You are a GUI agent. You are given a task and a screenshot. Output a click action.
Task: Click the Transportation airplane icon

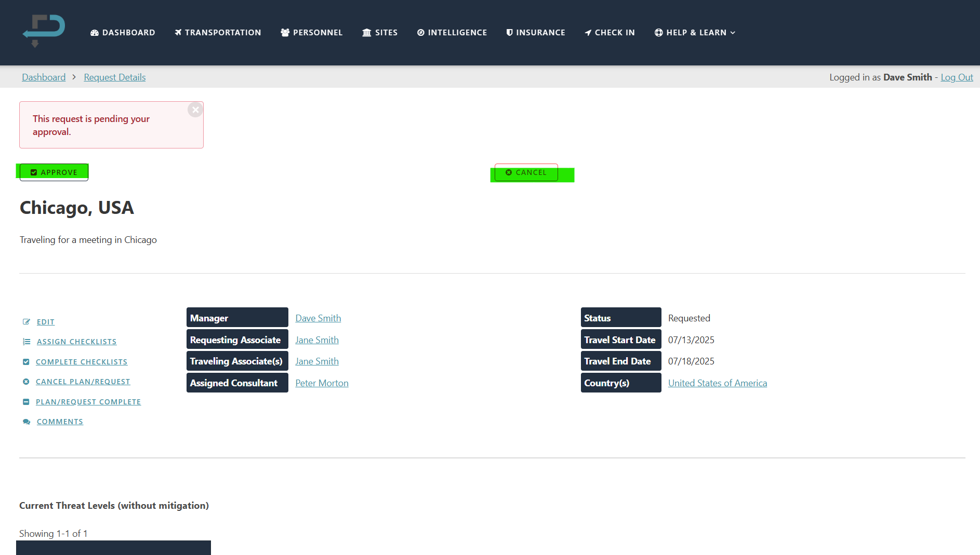pos(178,33)
